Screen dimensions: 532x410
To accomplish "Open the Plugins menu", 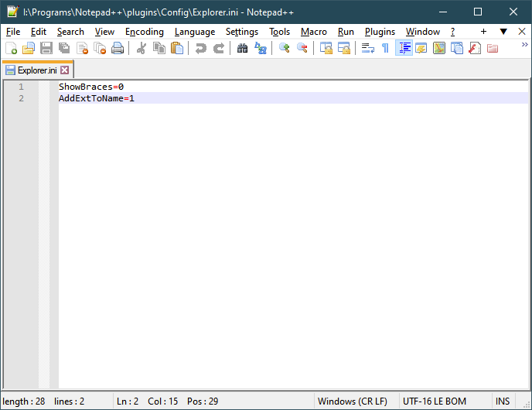I will (380, 32).
